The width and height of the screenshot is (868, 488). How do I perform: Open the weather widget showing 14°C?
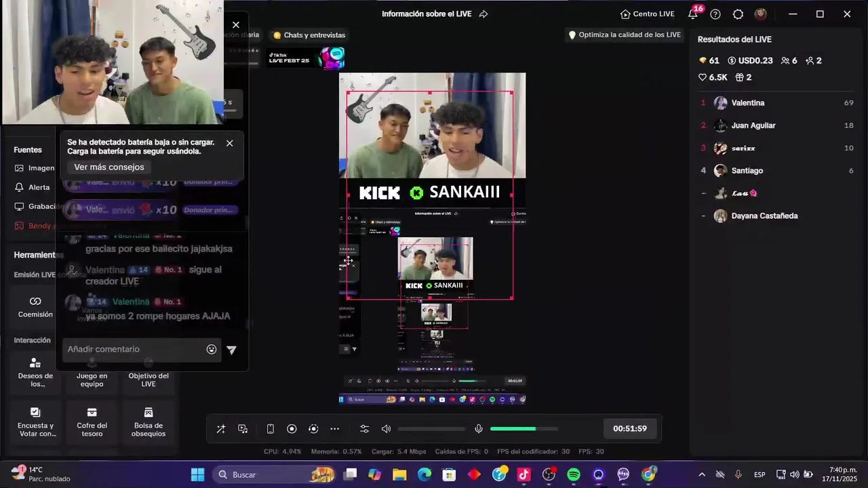(41, 474)
